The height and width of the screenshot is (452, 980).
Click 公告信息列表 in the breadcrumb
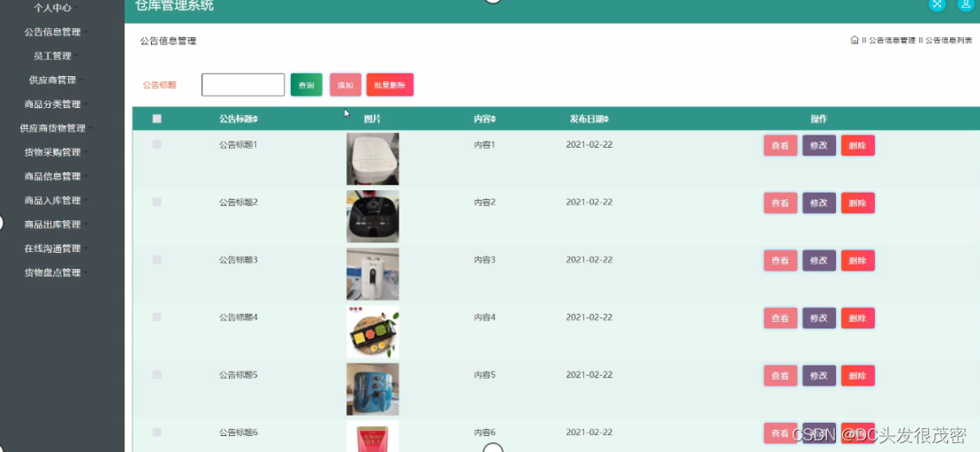[x=949, y=40]
